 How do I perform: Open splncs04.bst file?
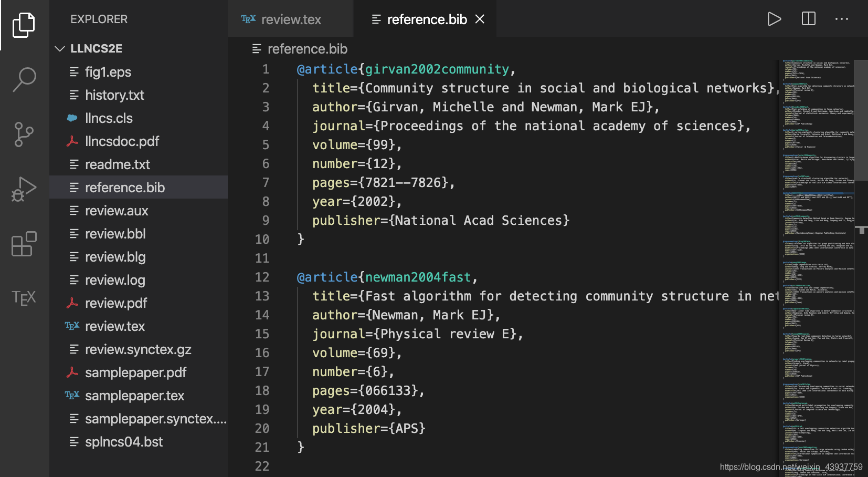point(124,442)
